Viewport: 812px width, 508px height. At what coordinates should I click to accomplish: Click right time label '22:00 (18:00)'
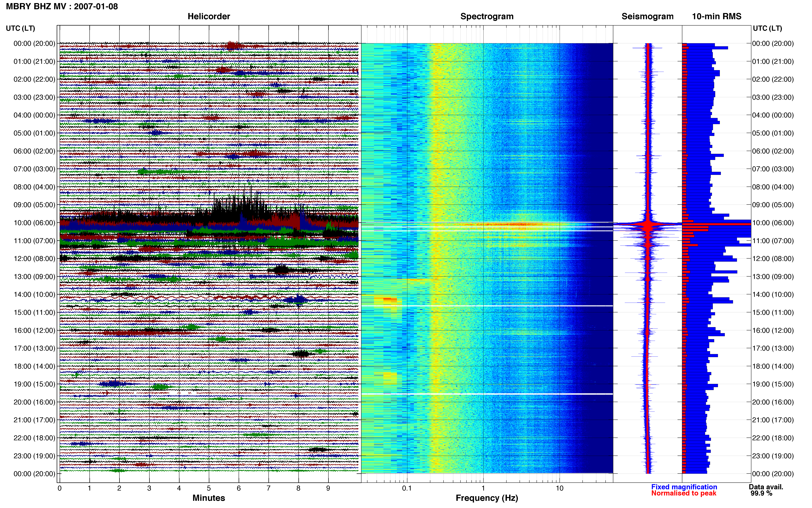pyautogui.click(x=773, y=438)
